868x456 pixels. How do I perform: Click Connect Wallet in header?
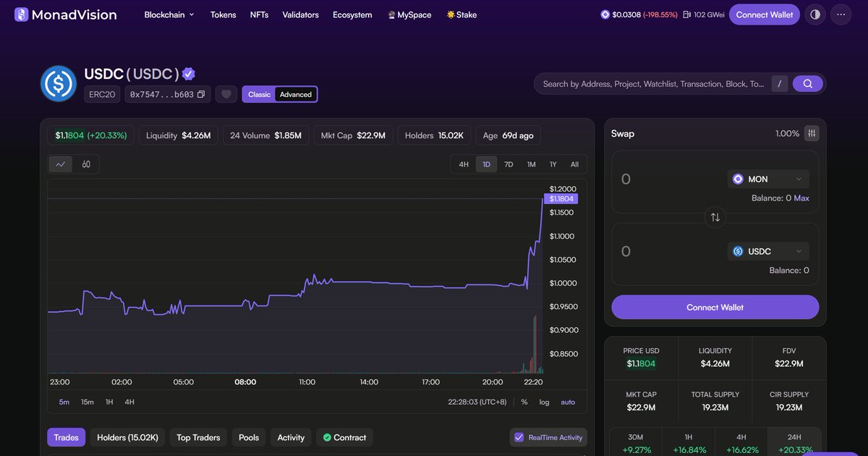[x=765, y=14]
